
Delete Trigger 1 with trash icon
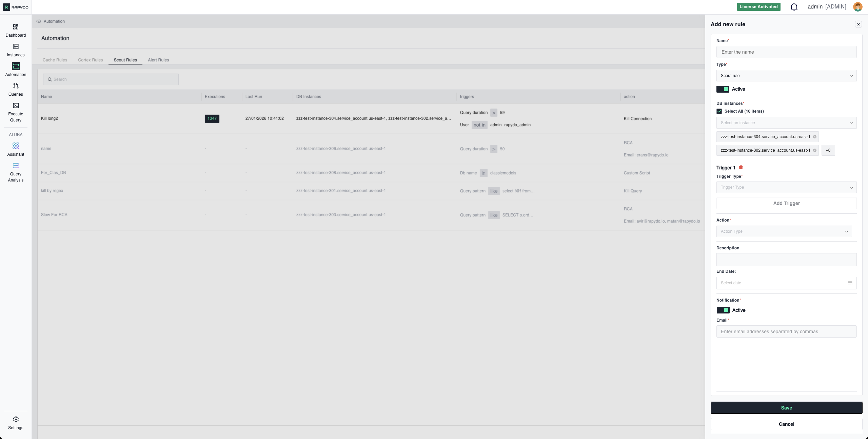click(741, 168)
